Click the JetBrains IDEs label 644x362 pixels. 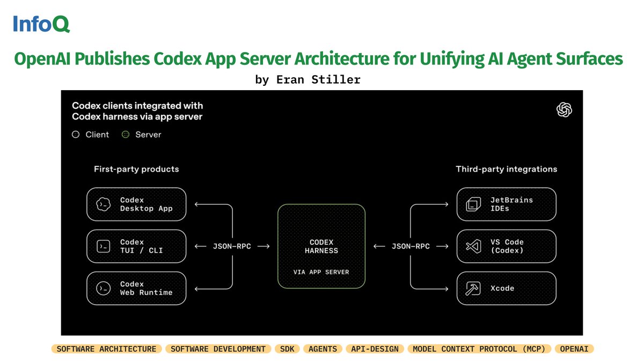coord(511,204)
